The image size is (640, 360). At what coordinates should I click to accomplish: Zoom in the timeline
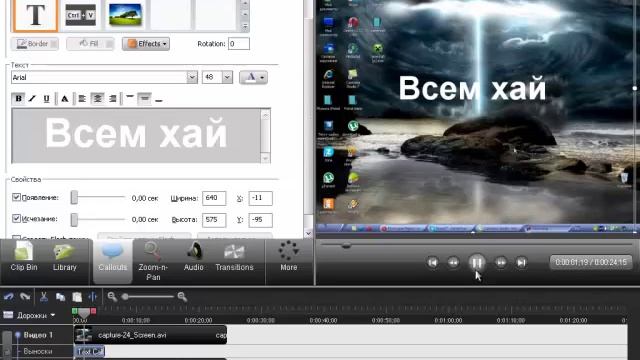click(x=182, y=297)
